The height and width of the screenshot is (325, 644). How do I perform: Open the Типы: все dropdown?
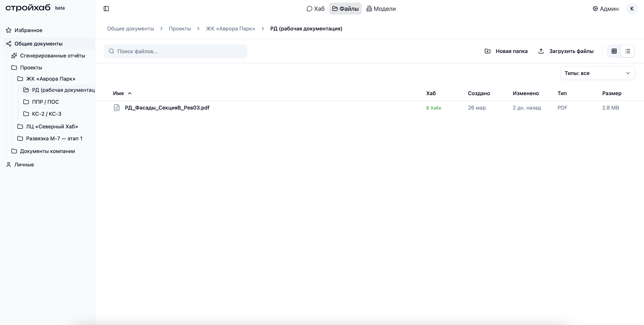(597, 73)
